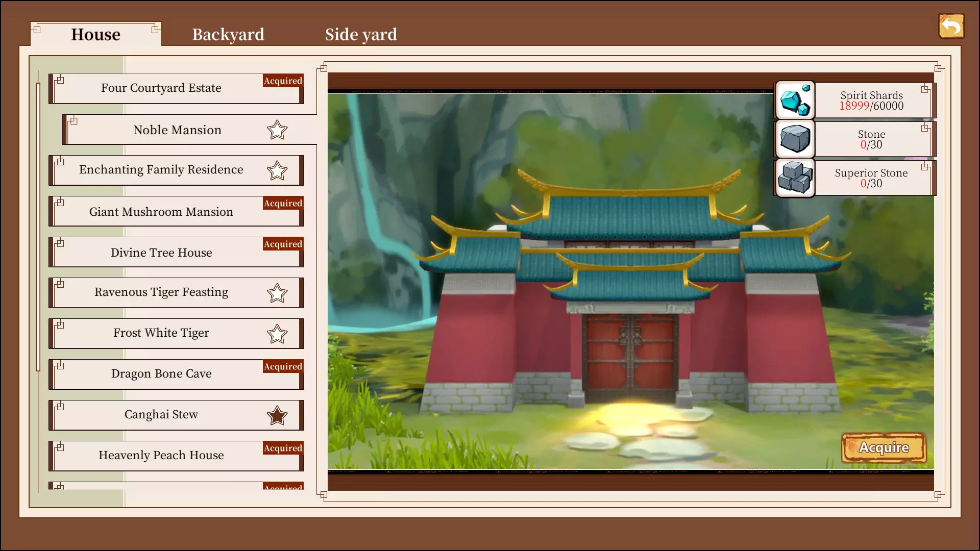Unfavorite the filled star on Canghai Stew
Image resolution: width=980 pixels, height=551 pixels.
point(277,416)
